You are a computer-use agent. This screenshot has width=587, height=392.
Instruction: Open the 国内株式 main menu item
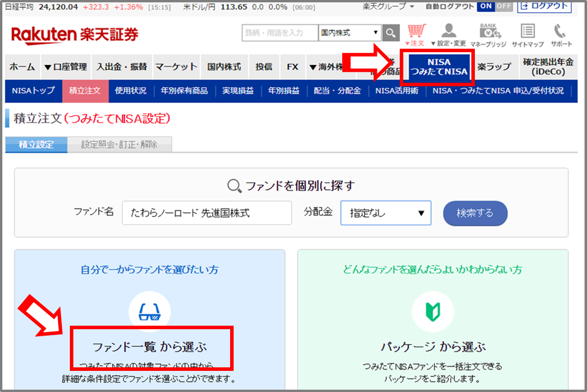tap(224, 67)
